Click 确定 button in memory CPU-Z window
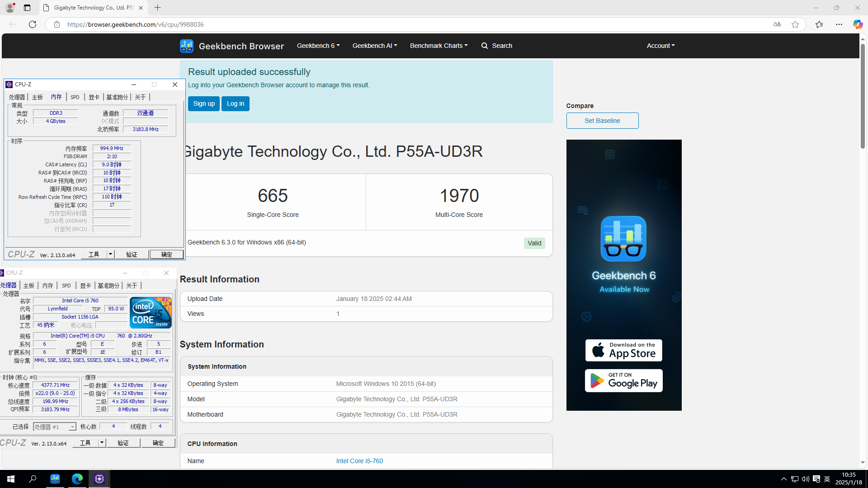 (167, 254)
